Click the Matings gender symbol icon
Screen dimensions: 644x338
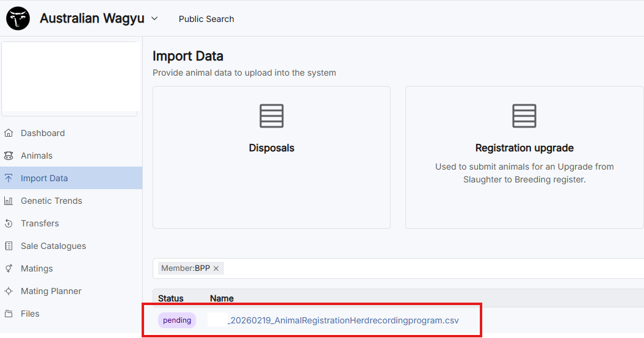[x=9, y=268]
